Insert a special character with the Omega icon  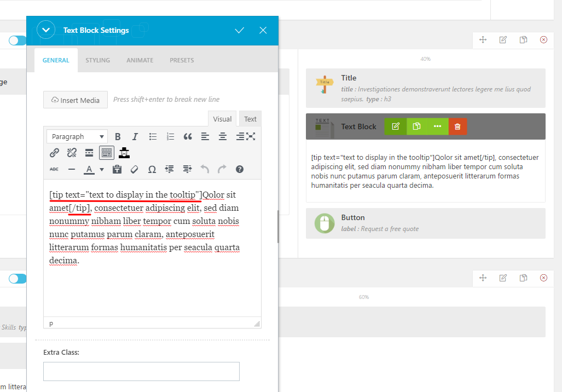pos(152,170)
